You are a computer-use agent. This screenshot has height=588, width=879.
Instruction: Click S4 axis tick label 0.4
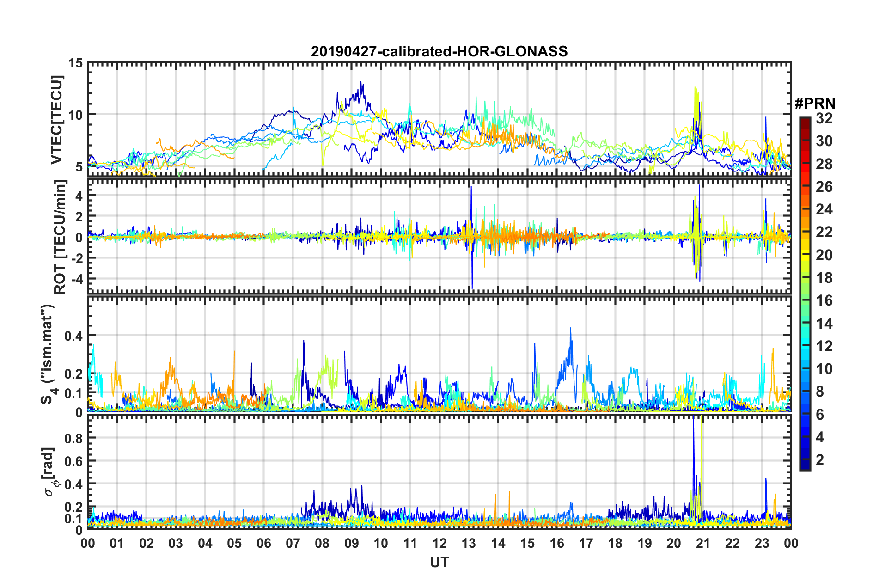coord(73,336)
